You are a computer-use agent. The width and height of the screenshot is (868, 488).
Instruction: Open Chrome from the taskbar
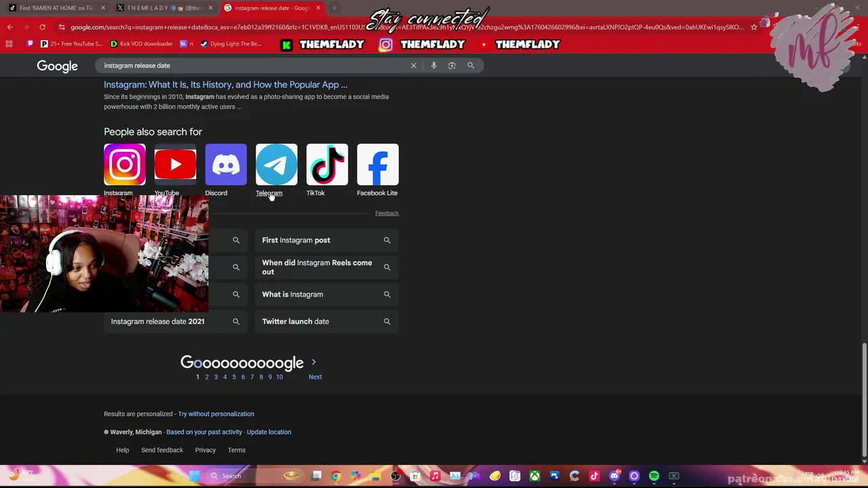pyautogui.click(x=336, y=476)
